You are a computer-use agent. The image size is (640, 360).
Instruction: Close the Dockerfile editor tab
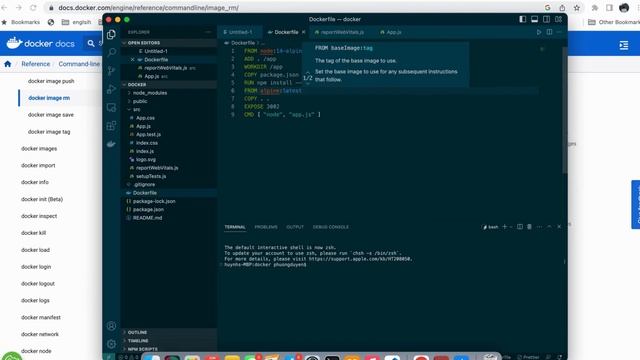(x=304, y=32)
